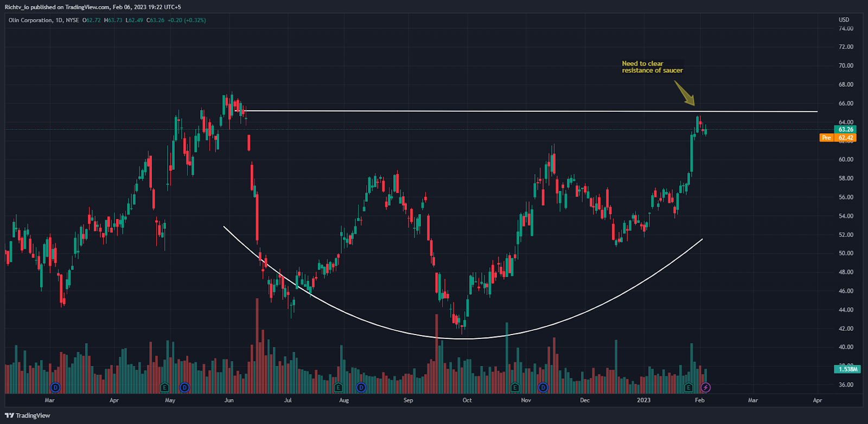Click the 54.00 price axis label

pyautogui.click(x=846, y=216)
